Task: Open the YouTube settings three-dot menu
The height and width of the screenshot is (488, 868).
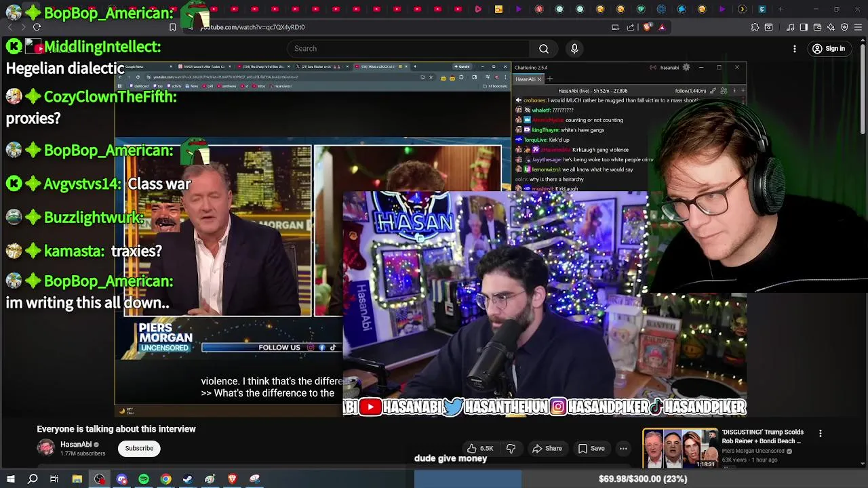Action: 795,49
